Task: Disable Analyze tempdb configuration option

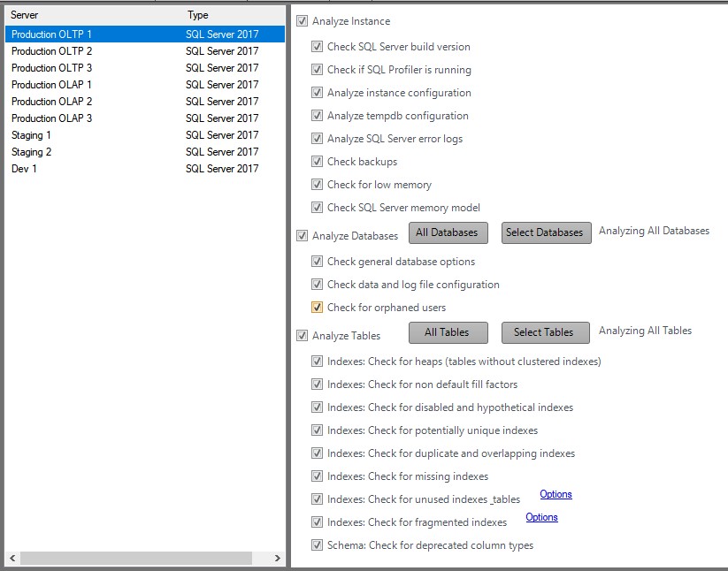Action: (x=318, y=116)
